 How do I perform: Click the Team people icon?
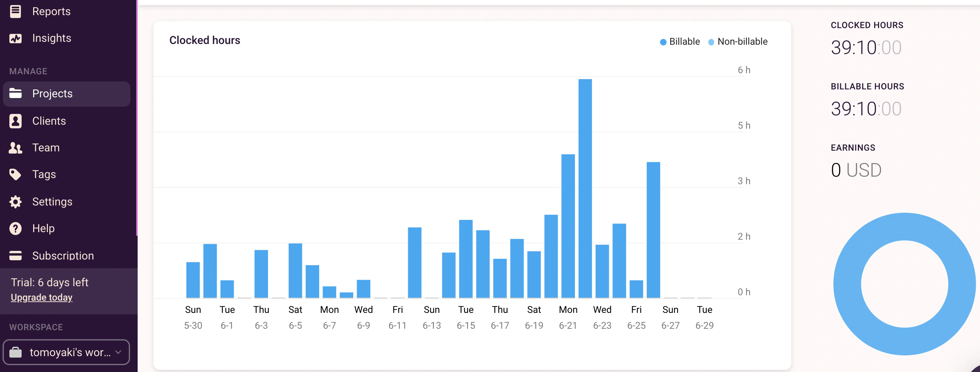click(15, 148)
